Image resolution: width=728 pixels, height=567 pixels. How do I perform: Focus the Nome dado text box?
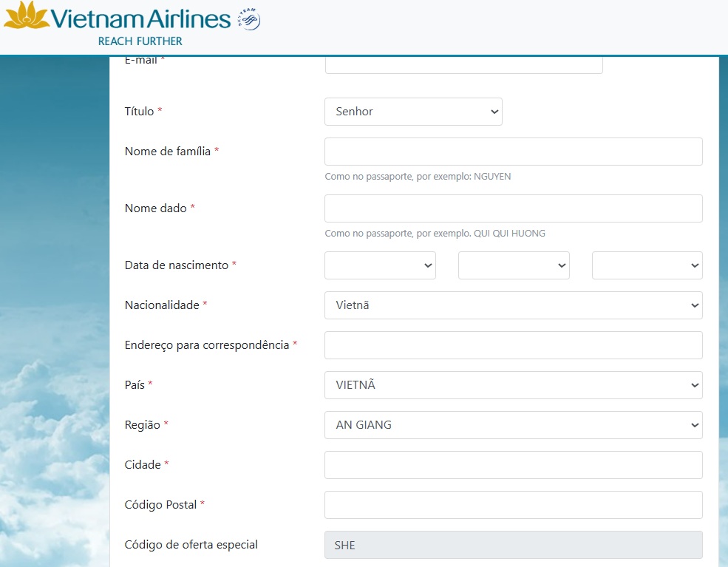pyautogui.click(x=513, y=208)
